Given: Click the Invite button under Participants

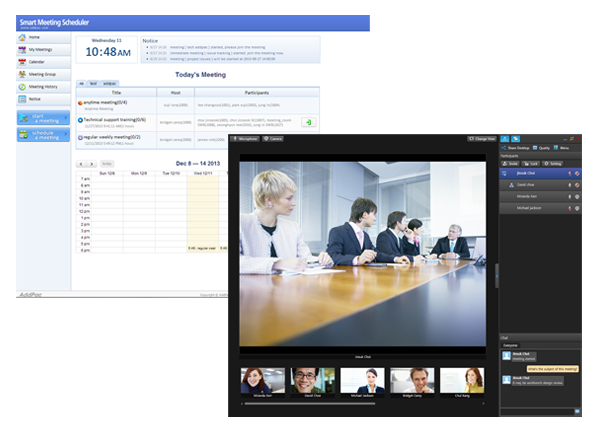Looking at the screenshot, I should (510, 164).
